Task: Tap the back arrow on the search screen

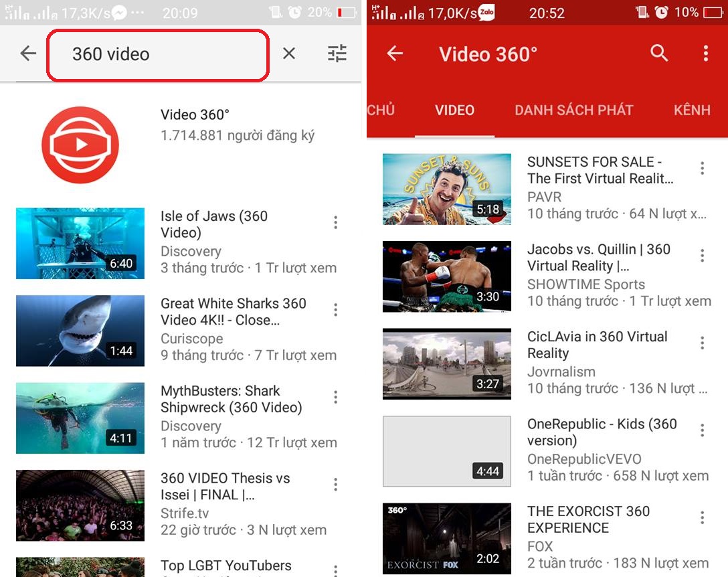Action: coord(27,54)
